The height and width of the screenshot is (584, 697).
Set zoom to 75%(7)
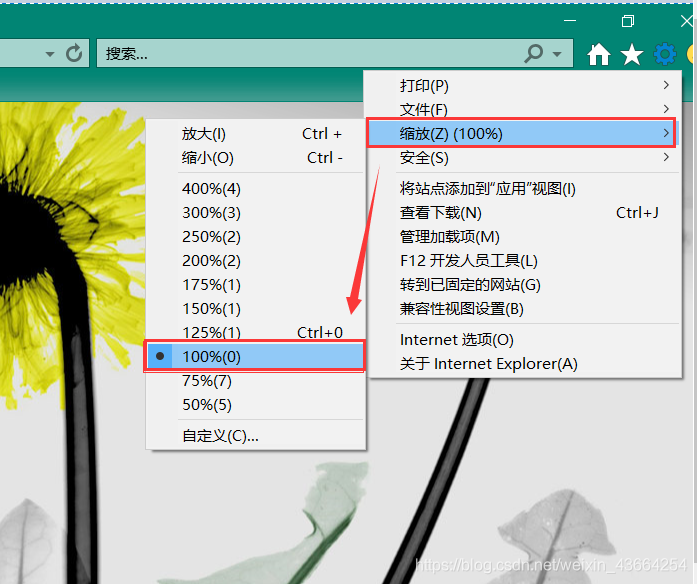pyautogui.click(x=256, y=381)
